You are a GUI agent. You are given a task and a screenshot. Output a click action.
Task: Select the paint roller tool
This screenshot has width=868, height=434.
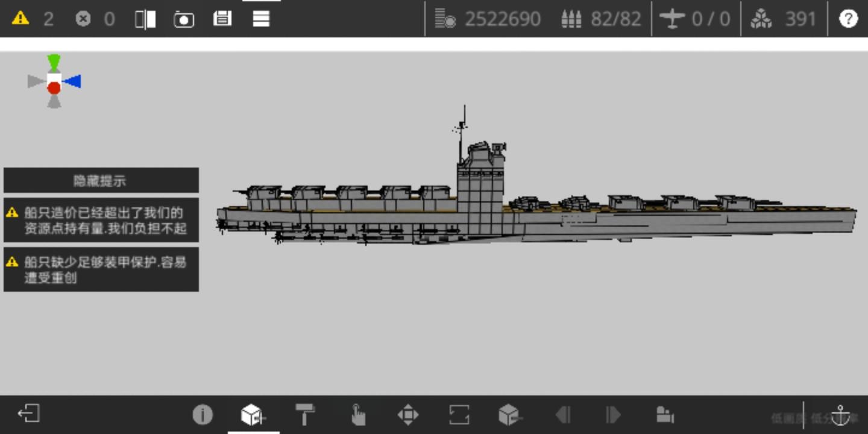click(x=305, y=415)
